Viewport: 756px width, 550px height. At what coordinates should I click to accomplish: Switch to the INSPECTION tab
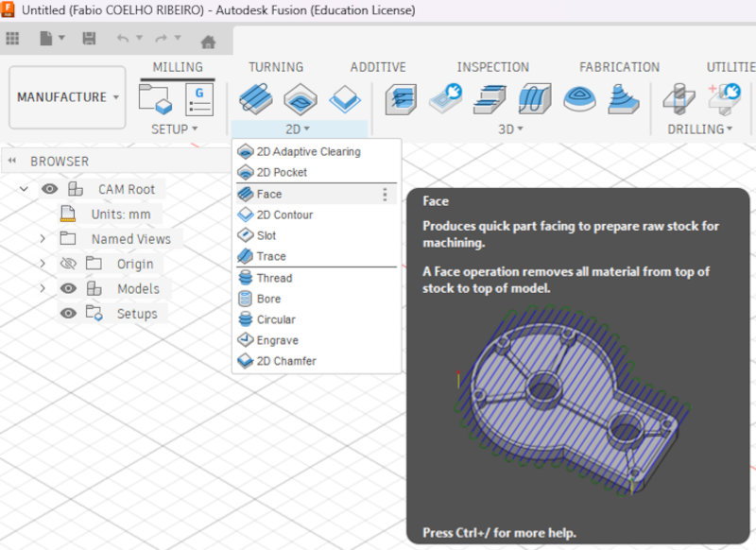pyautogui.click(x=492, y=67)
